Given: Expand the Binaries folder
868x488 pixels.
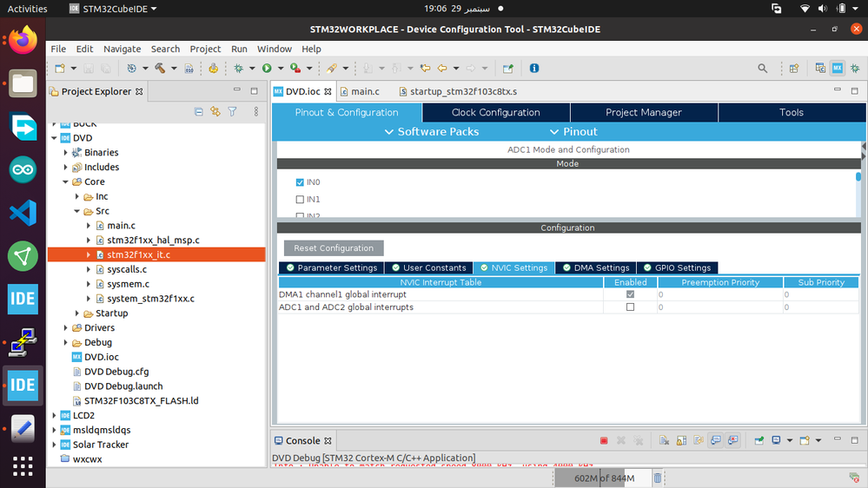Looking at the screenshot, I should pyautogui.click(x=65, y=152).
